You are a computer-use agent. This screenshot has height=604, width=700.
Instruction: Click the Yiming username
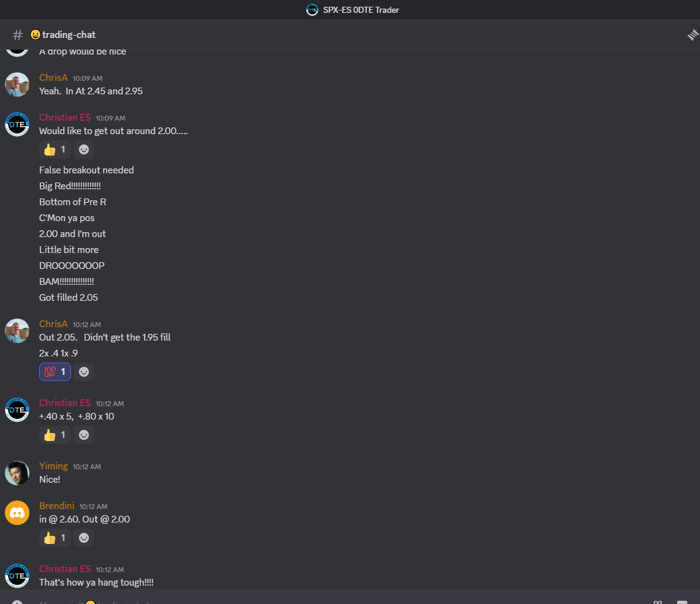pyautogui.click(x=53, y=466)
